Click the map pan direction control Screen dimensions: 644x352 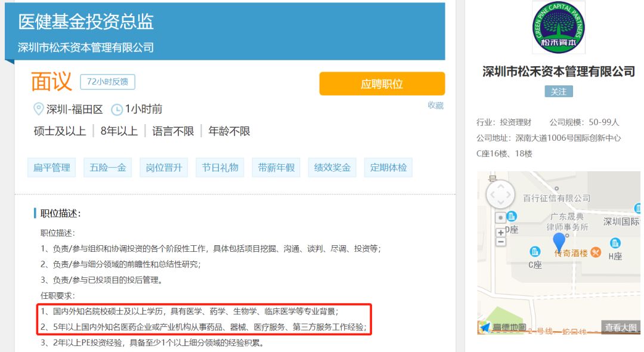click(500, 194)
